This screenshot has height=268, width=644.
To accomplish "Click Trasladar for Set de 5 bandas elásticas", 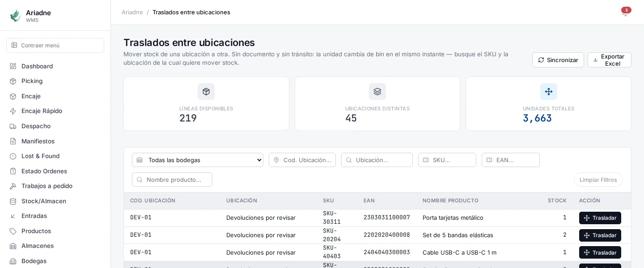I will click(x=600, y=235).
